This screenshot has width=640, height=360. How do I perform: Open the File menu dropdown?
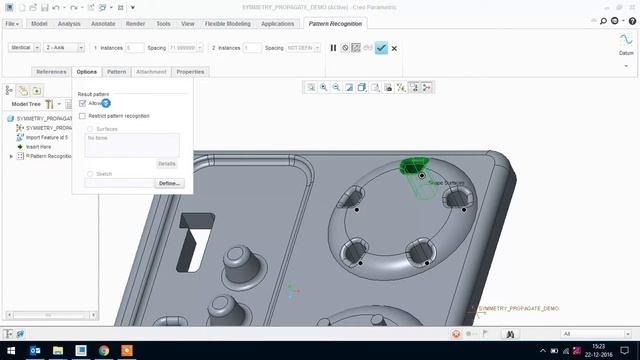point(12,24)
